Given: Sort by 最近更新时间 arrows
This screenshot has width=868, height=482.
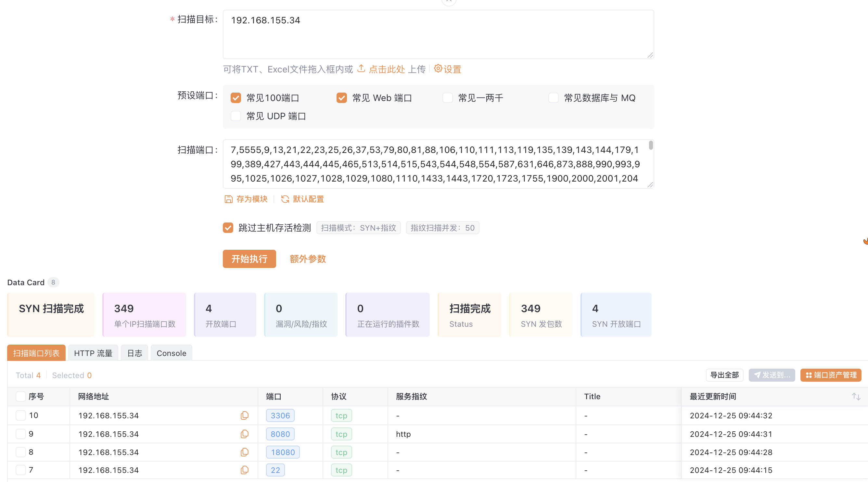Looking at the screenshot, I should point(856,397).
